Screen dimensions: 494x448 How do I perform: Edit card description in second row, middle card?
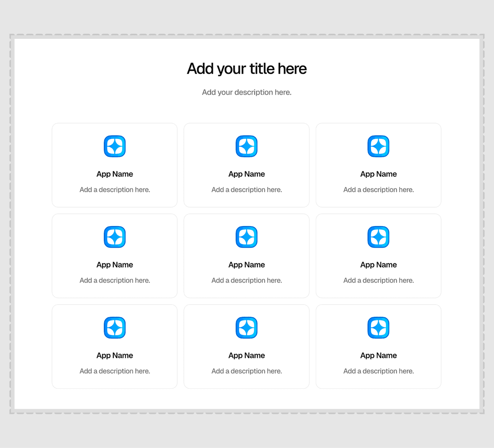point(247,280)
